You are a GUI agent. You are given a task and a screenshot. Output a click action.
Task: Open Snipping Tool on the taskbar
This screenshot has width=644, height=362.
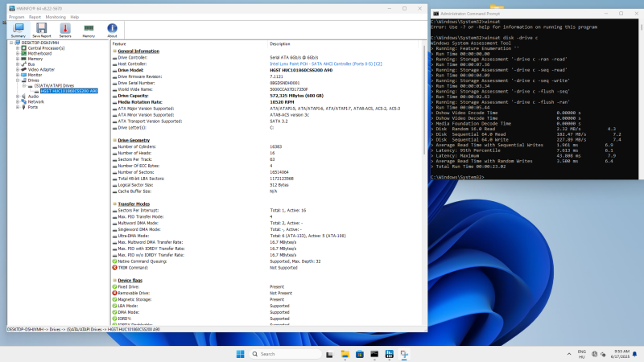(404, 354)
